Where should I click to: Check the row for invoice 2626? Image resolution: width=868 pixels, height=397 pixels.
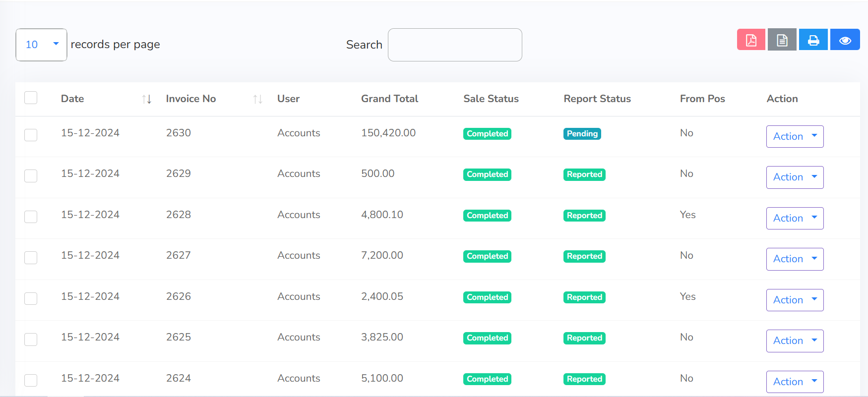tap(31, 298)
